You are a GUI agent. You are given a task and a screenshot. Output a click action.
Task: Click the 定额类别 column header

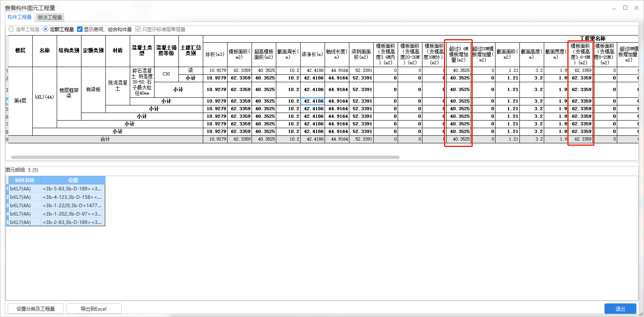93,51
